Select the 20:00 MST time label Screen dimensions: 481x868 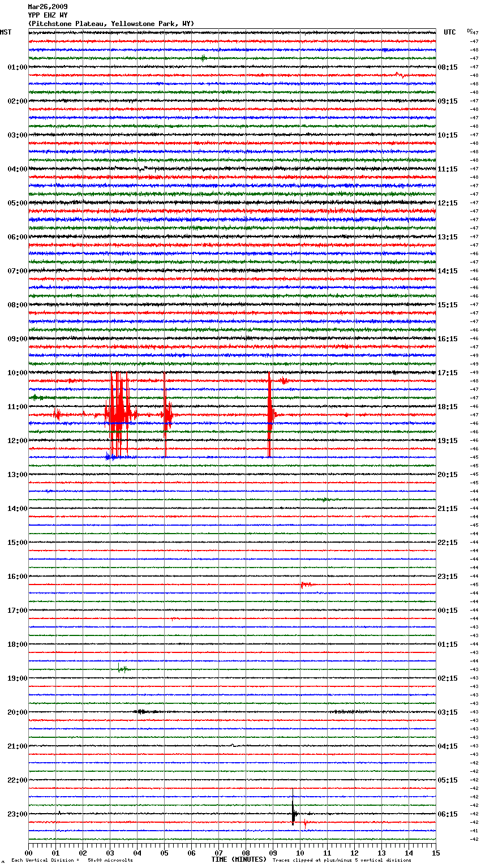18,712
